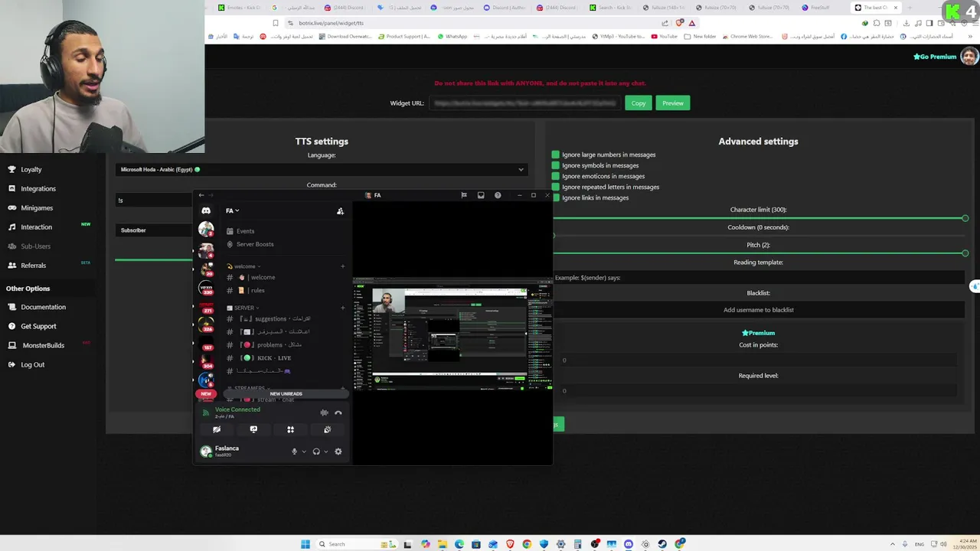Open Get Support in Botrix sidebar
This screenshot has height=551, width=980.
[x=38, y=326]
